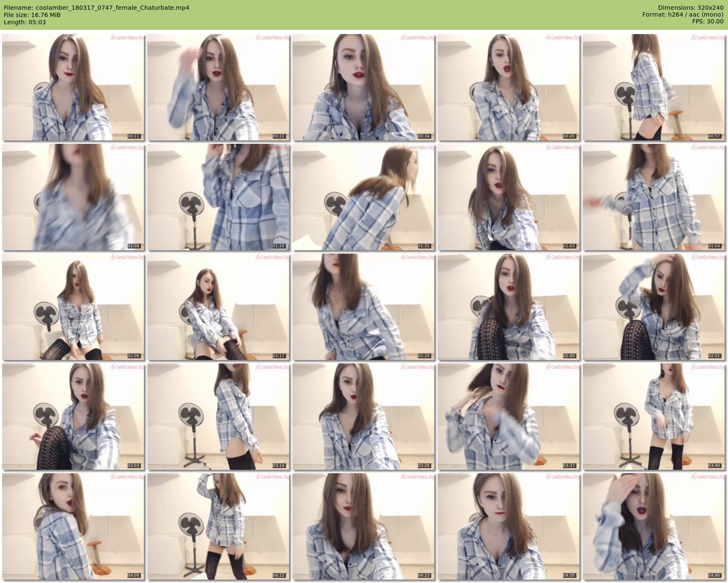The width and height of the screenshot is (728, 583).
Task: Click the thumbnail with timestamp 01:43
Action: click(x=509, y=197)
